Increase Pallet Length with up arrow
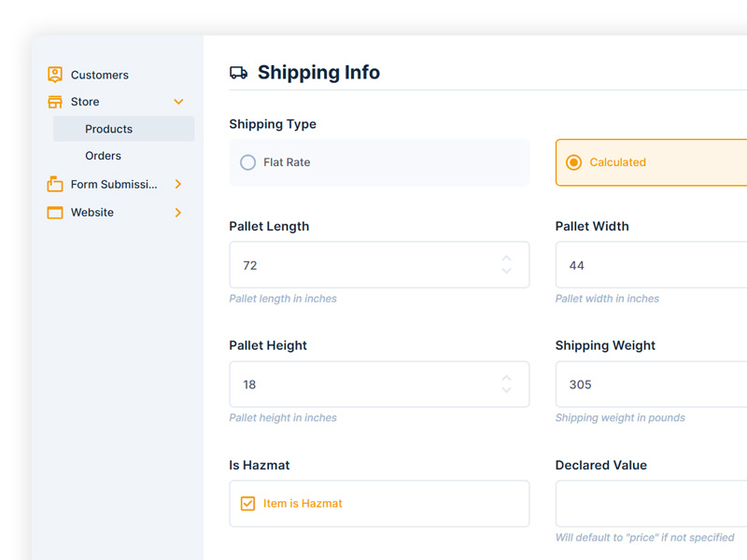Screen dimensions: 747x560 tap(506, 259)
